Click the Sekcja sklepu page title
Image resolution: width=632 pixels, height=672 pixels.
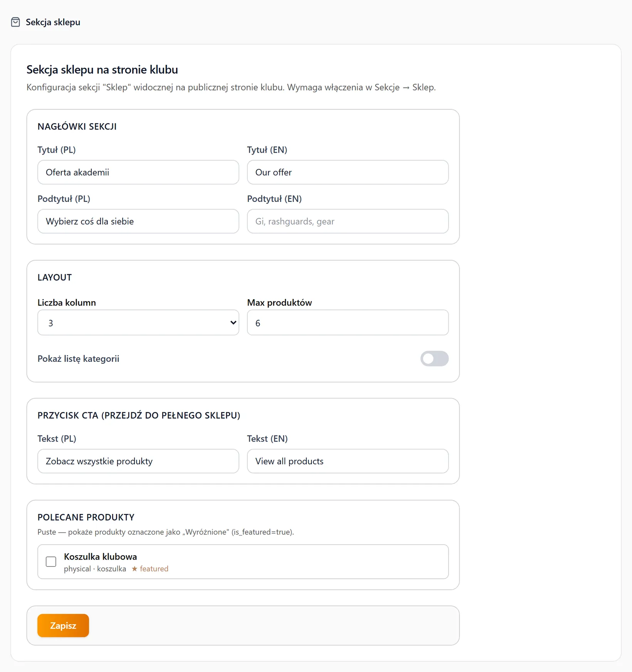point(53,22)
